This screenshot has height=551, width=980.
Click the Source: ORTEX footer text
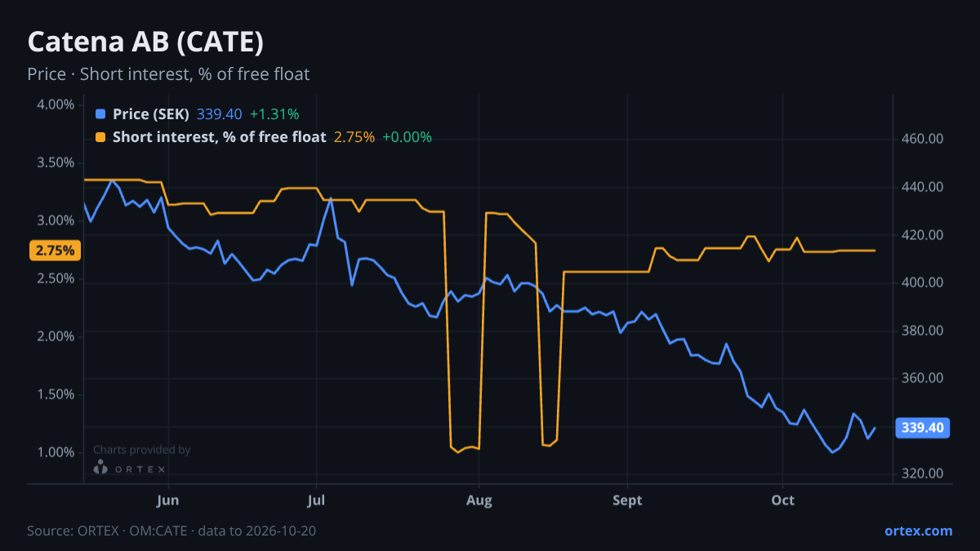click(171, 531)
